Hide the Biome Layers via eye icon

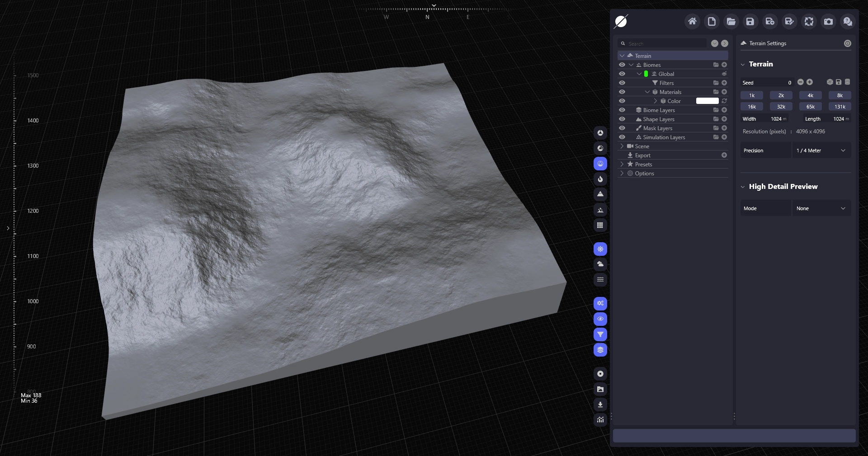coord(622,110)
